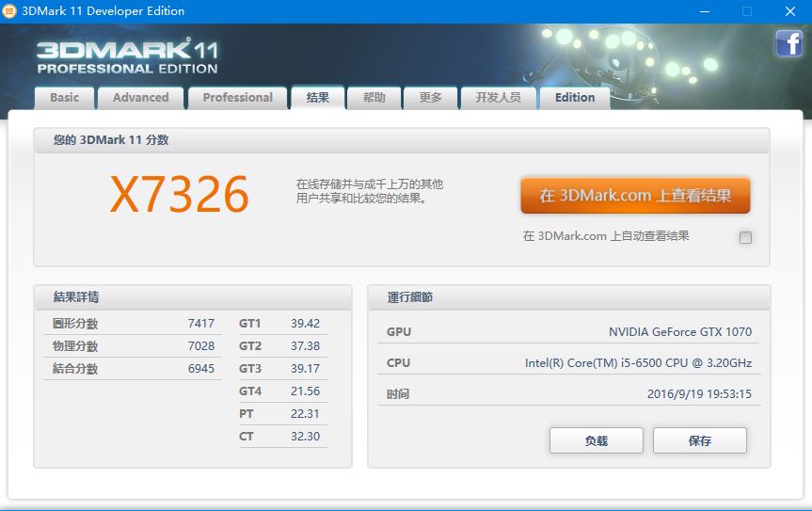
Task: Select the 图形分数 value 7417
Action: coord(201,324)
